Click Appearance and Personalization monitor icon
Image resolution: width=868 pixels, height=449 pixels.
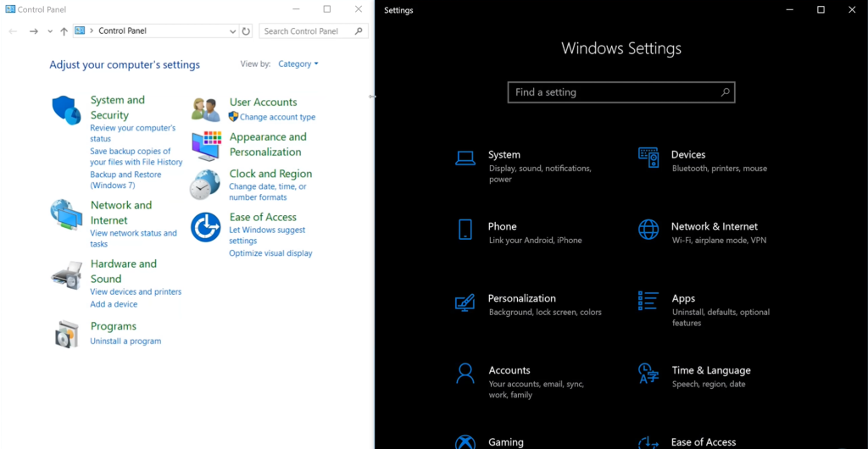[207, 146]
